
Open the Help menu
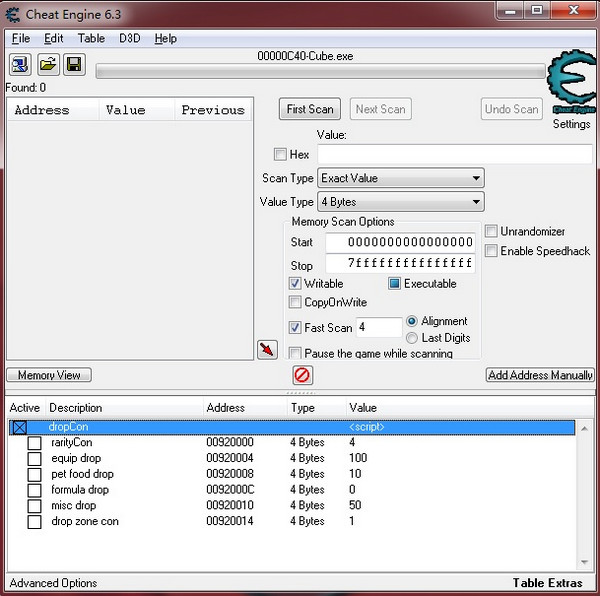(166, 38)
